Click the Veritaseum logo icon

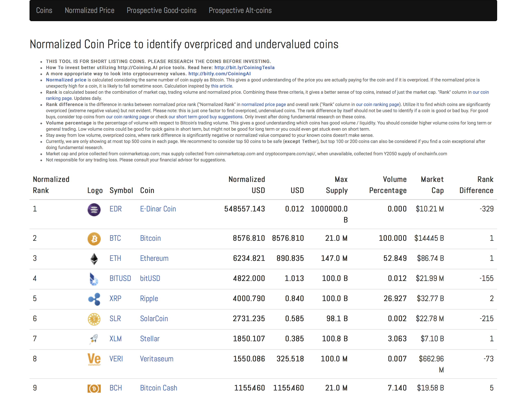point(94,359)
